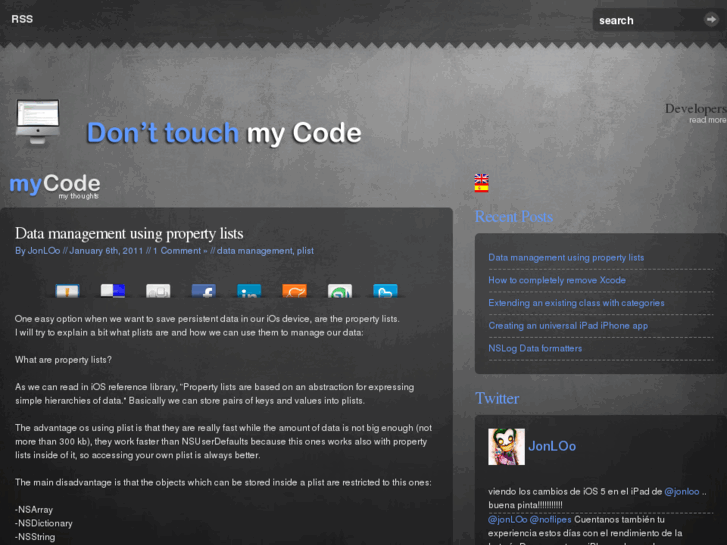Open JonLOo's Twitter avatar

pos(506,446)
